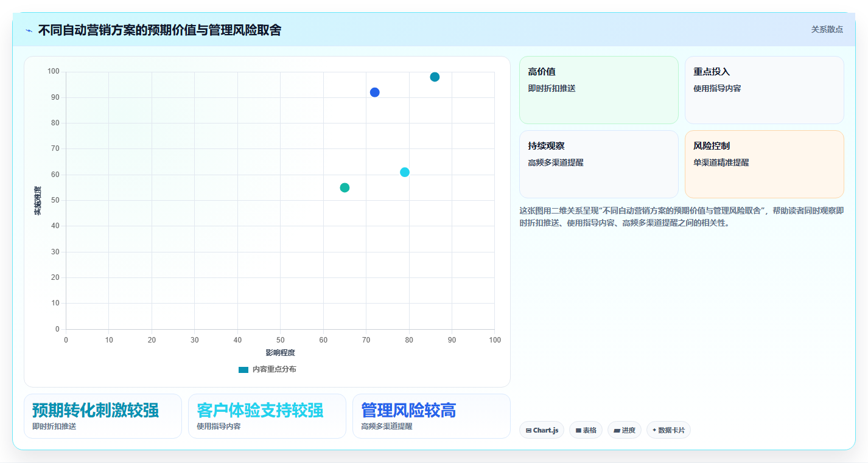
Task: Toggle the 内容重点分布 legend item
Action: (x=268, y=369)
